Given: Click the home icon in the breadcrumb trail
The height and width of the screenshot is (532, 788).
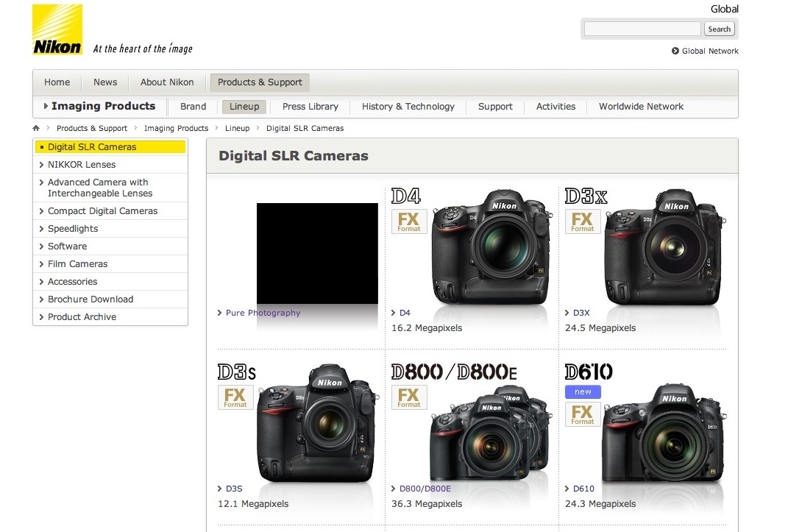Looking at the screenshot, I should [x=35, y=127].
